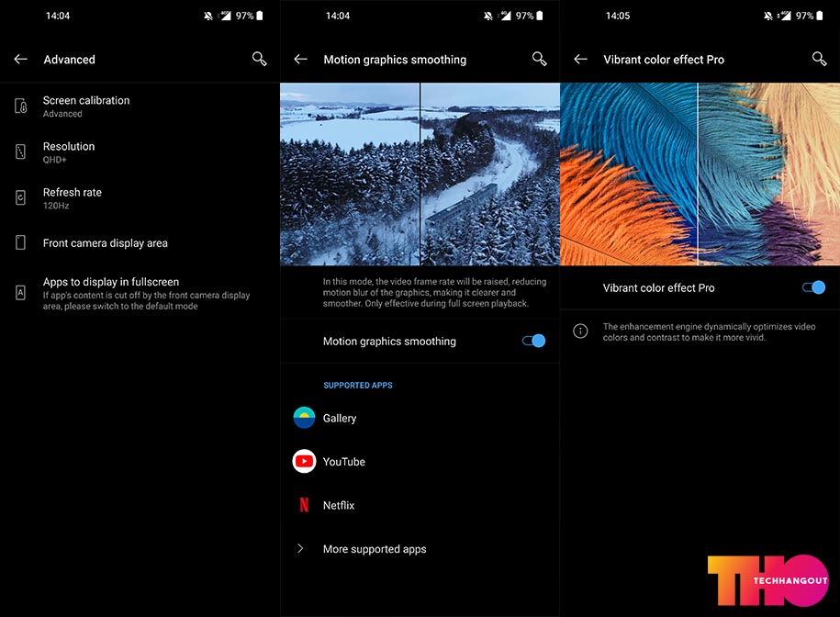Tap the colorful feathers preview image
This screenshot has width=840, height=617.
700,174
